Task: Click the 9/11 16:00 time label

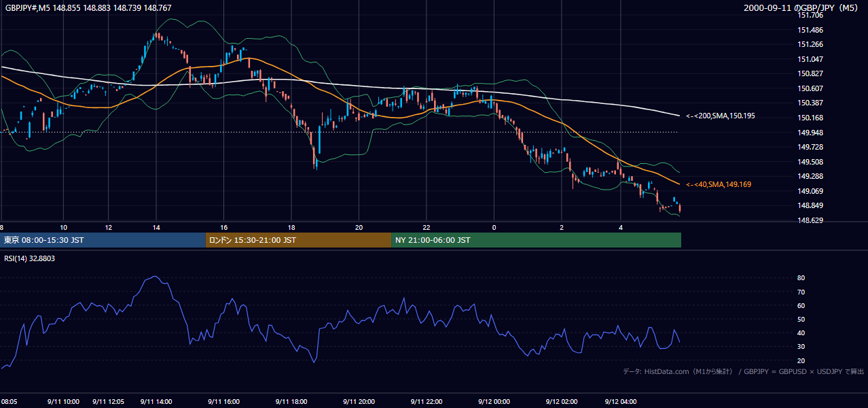Action: [x=223, y=402]
